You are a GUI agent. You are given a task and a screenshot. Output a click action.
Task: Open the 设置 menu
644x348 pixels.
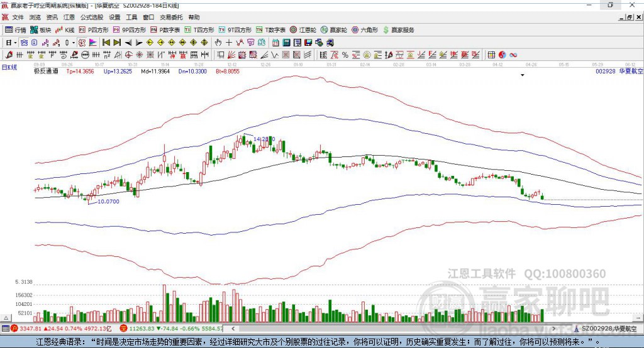[114, 17]
